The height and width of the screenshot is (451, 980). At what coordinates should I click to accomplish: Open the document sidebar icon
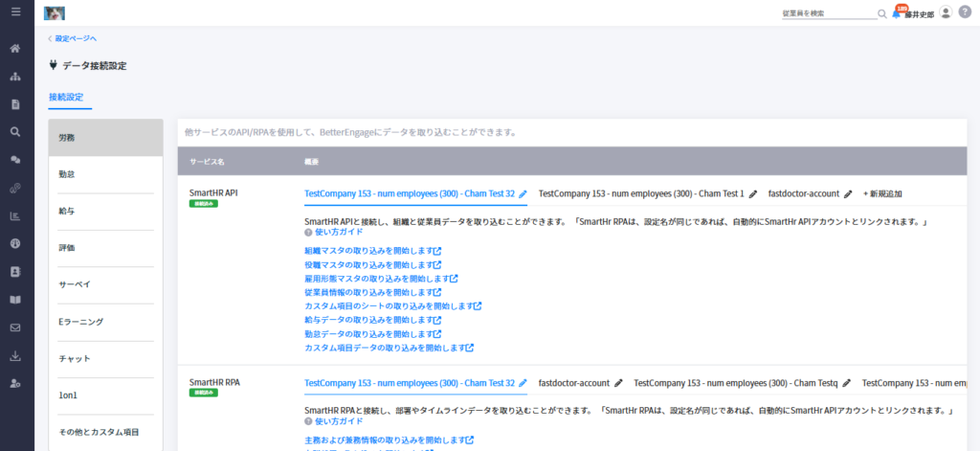click(x=16, y=104)
